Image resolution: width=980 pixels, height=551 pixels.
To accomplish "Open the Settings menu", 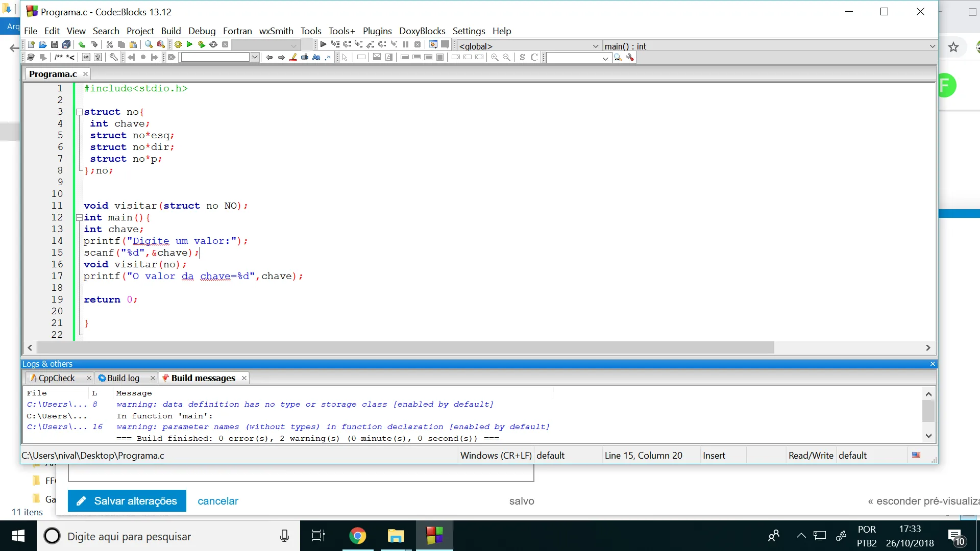I will coord(469,31).
